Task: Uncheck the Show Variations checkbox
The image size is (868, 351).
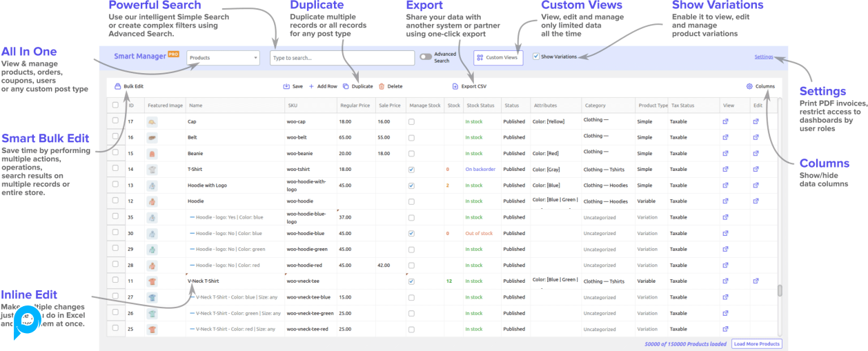Action: pyautogui.click(x=536, y=57)
